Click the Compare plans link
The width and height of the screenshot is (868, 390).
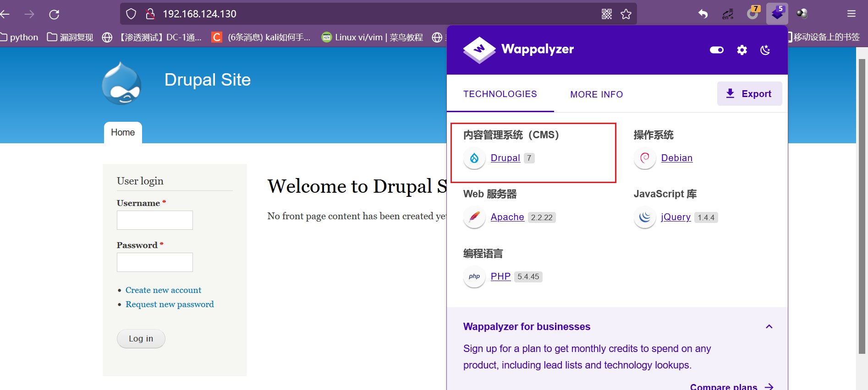tap(732, 387)
